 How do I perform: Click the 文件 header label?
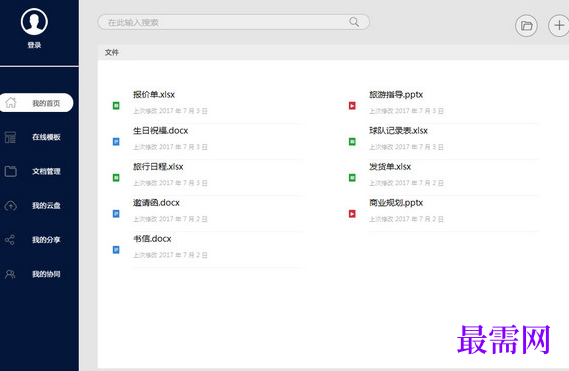[112, 52]
